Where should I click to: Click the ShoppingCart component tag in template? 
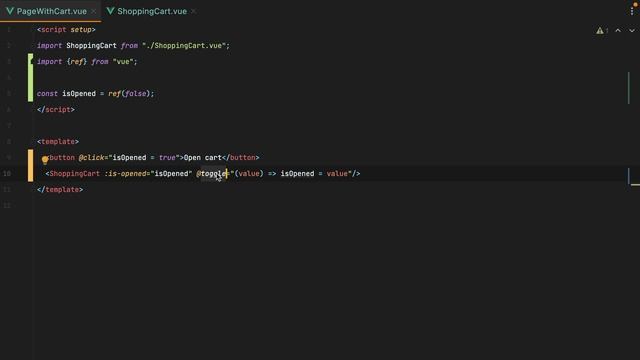point(74,173)
